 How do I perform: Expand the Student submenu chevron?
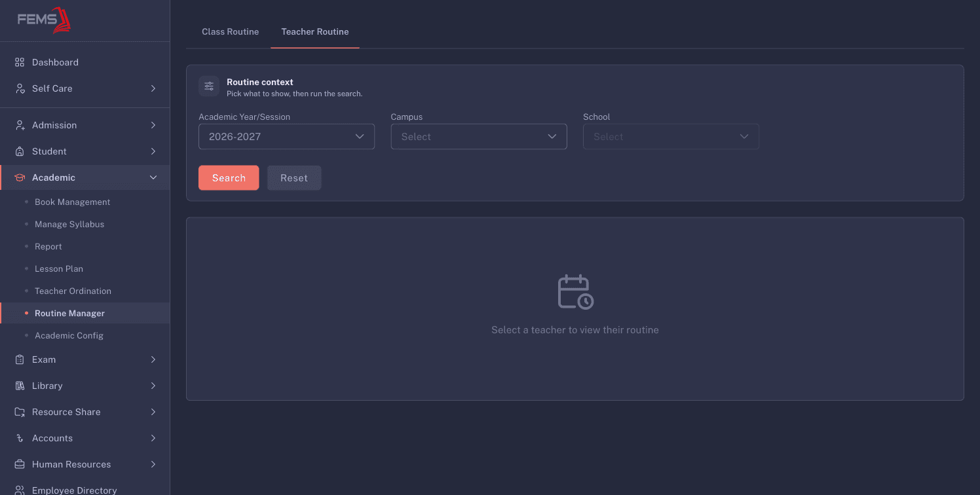pyautogui.click(x=153, y=151)
